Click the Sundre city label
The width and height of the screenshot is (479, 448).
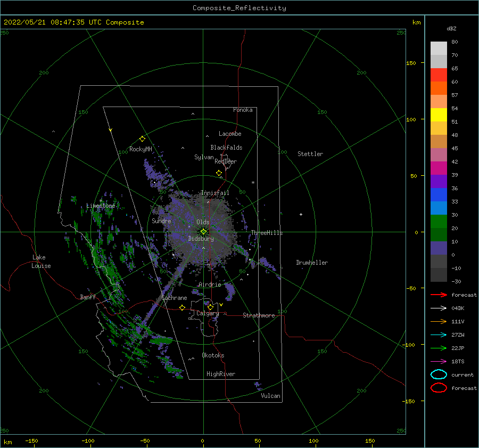[x=162, y=221]
